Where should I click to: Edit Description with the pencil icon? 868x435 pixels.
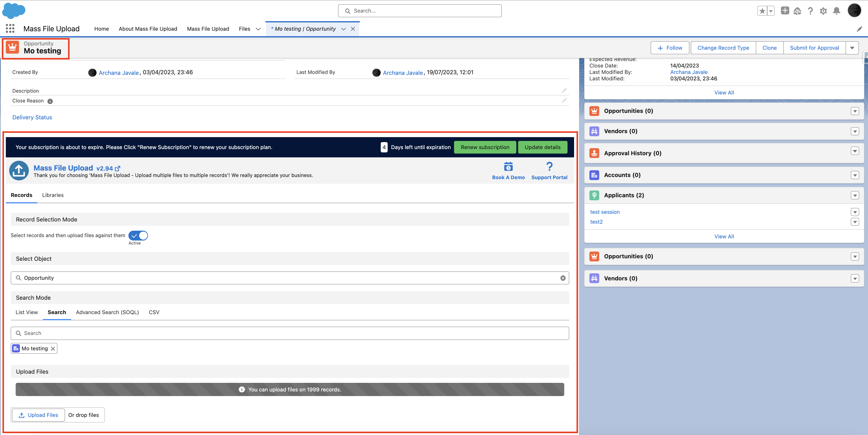564,90
